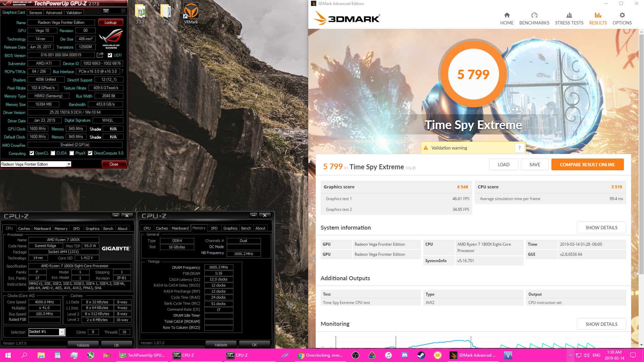The width and height of the screenshot is (644, 362).
Task: Switch to Validation tab in GPU-Z
Action: click(74, 13)
